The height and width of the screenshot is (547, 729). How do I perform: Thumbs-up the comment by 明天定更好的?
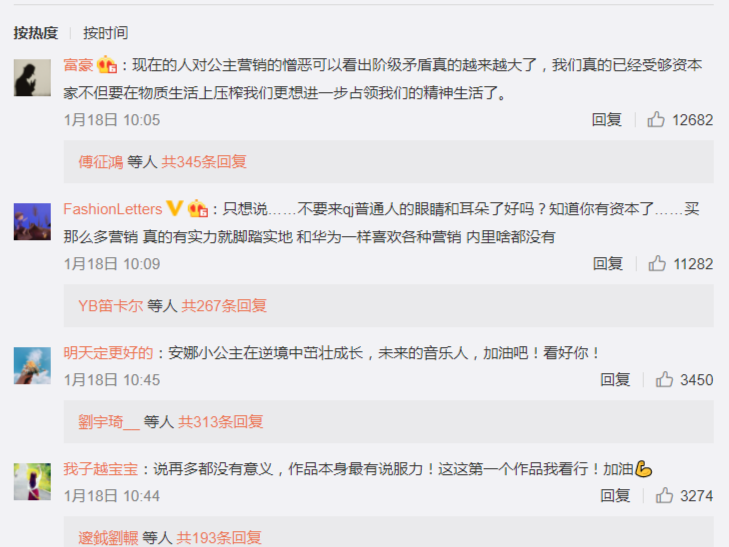[x=664, y=379]
